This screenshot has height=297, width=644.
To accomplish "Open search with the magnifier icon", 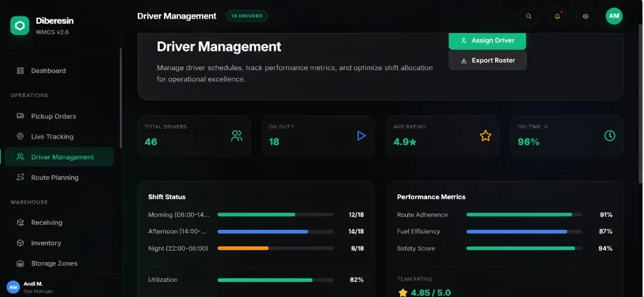I will 528,16.
